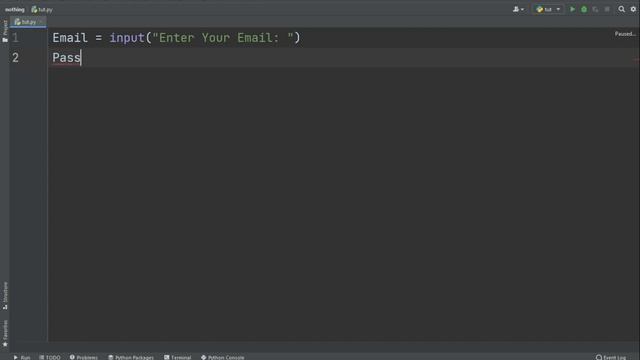Open the Event Log
The image size is (640, 360).
click(x=611, y=357)
